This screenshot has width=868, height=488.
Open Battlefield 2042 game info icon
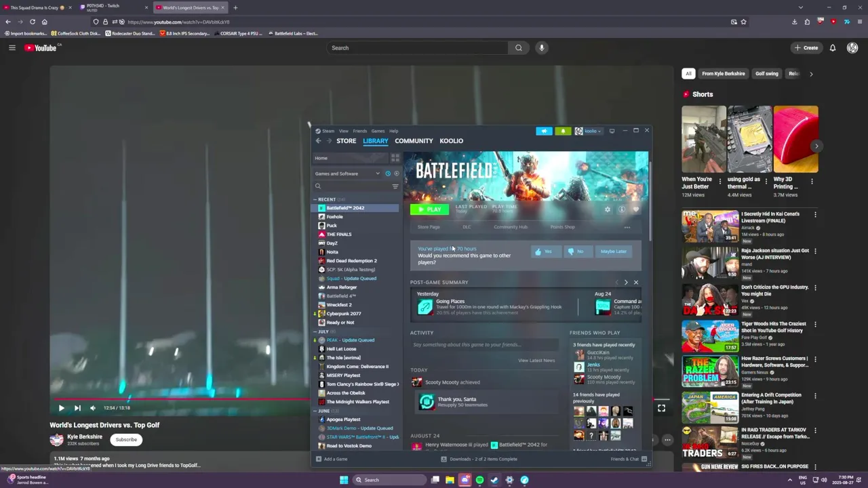coord(622,209)
